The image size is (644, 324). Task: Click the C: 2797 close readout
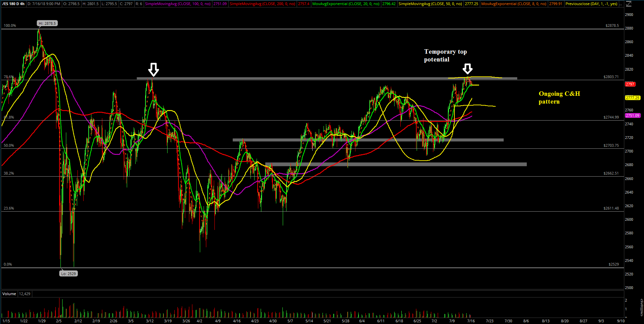(126, 4)
